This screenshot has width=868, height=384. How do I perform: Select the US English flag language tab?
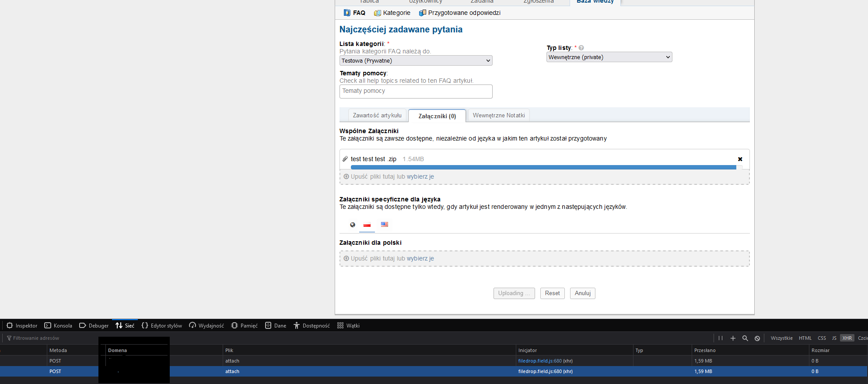tap(384, 225)
